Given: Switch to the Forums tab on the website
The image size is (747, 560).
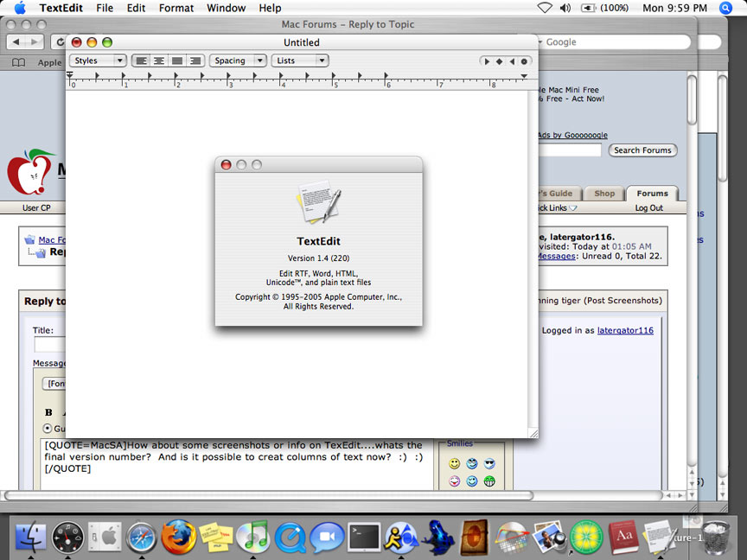Looking at the screenshot, I should (652, 194).
